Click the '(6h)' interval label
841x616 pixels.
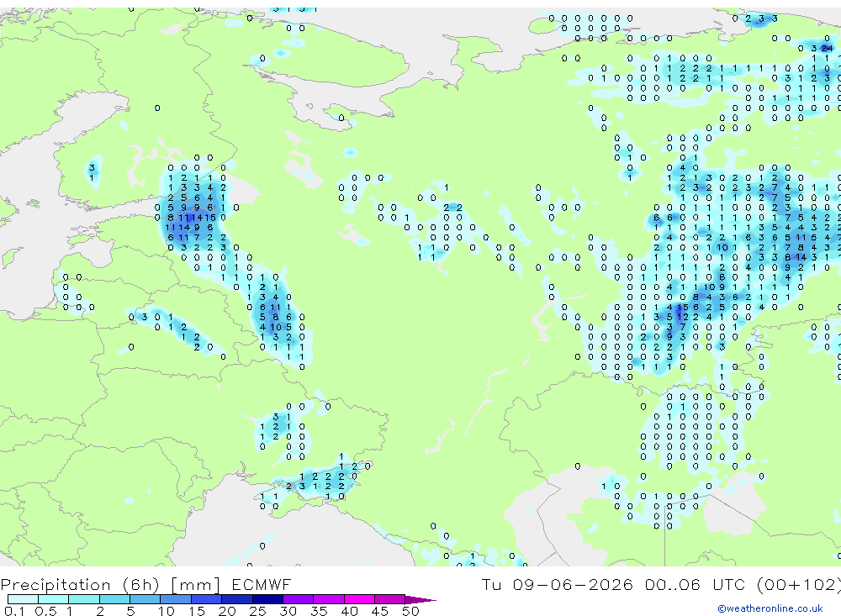141,585
